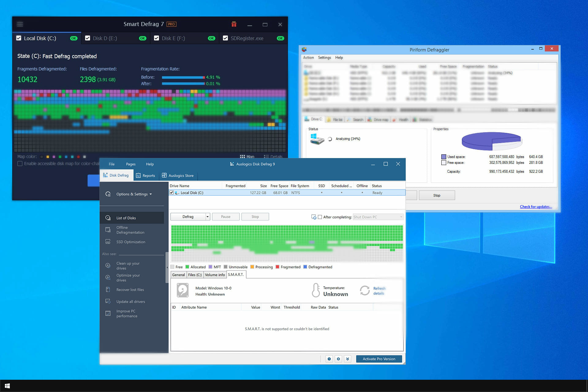Open the File menu in Auslogics

pos(112,164)
